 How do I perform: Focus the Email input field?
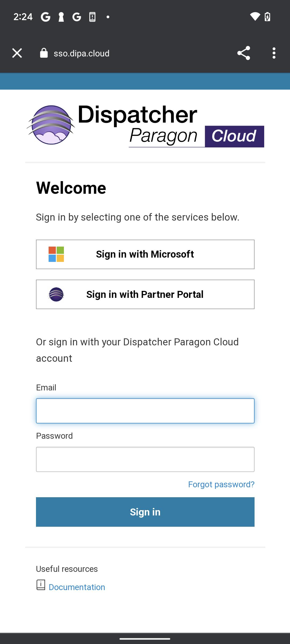pyautogui.click(x=145, y=411)
